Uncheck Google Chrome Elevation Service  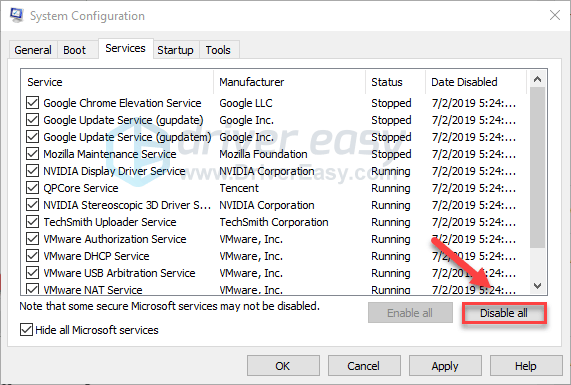coord(32,103)
